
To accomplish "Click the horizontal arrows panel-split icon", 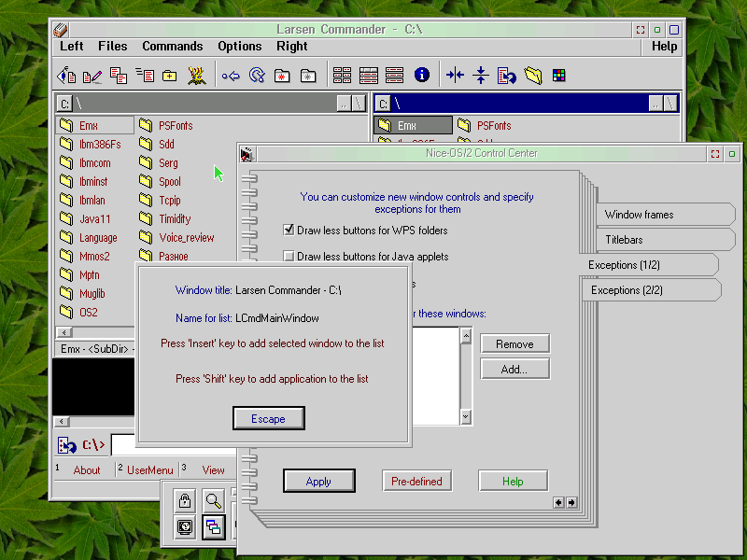I will pyautogui.click(x=455, y=75).
